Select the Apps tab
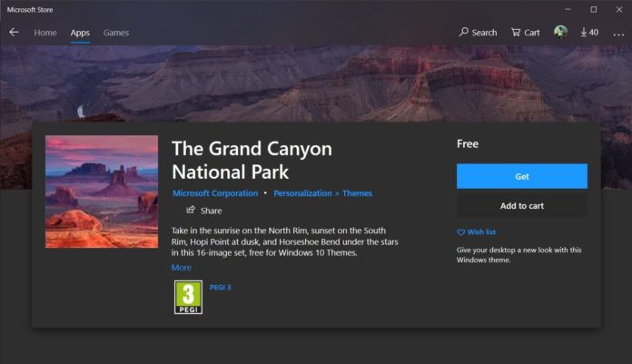This screenshot has width=632, height=364. tap(80, 33)
